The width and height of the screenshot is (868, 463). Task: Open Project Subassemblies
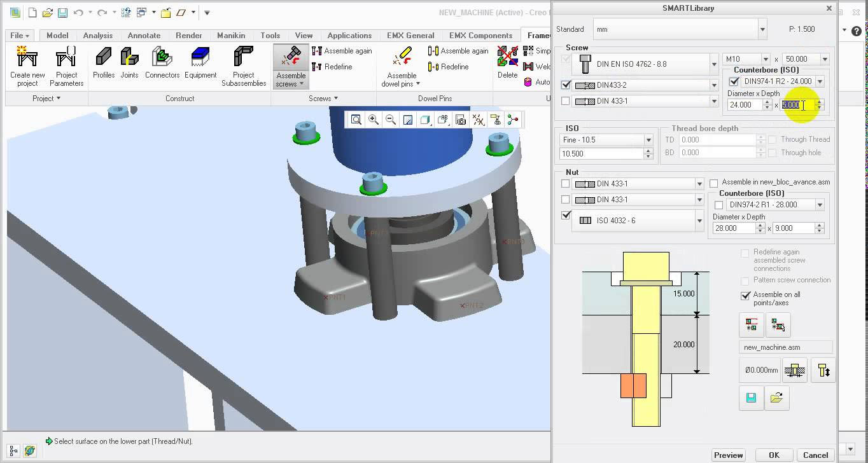tap(244, 66)
